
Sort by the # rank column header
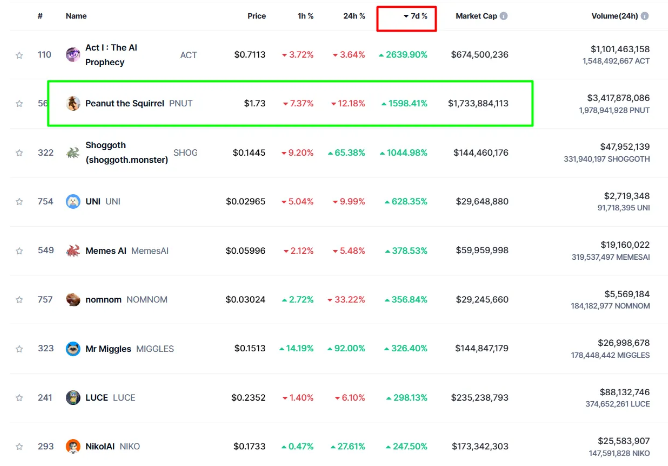(40, 16)
